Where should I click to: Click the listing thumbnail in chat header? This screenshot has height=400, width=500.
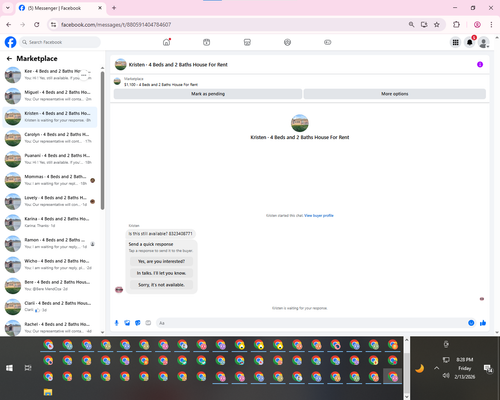click(x=121, y=64)
